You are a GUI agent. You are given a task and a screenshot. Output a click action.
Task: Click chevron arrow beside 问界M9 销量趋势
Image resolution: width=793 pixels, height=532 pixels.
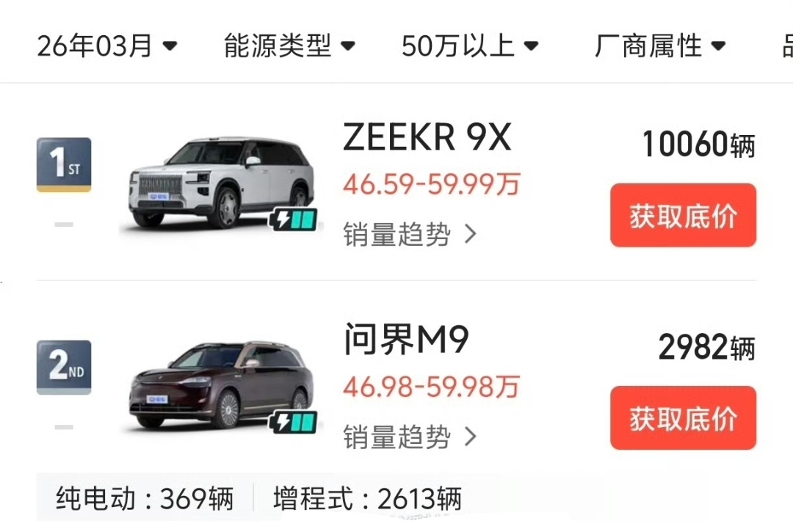[x=471, y=437]
